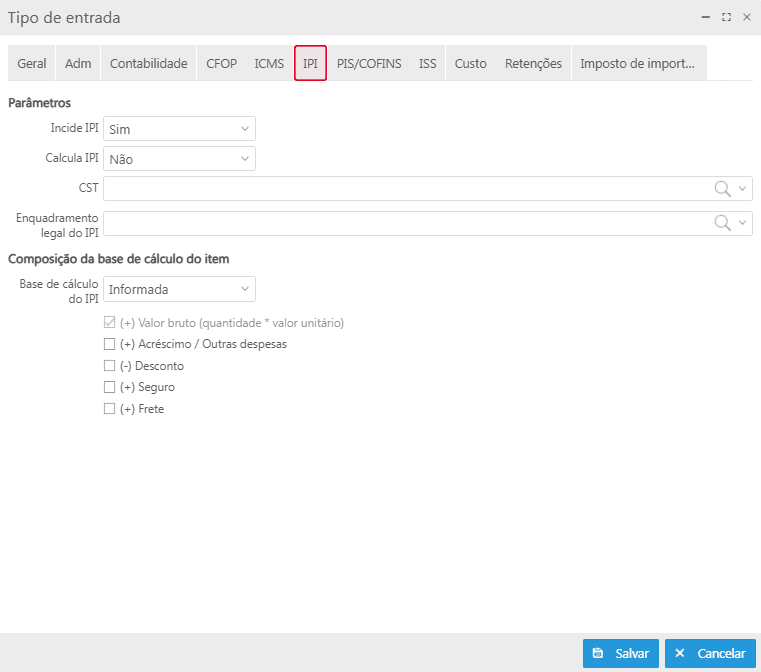Open the Incide IPI dropdown

[x=180, y=129]
